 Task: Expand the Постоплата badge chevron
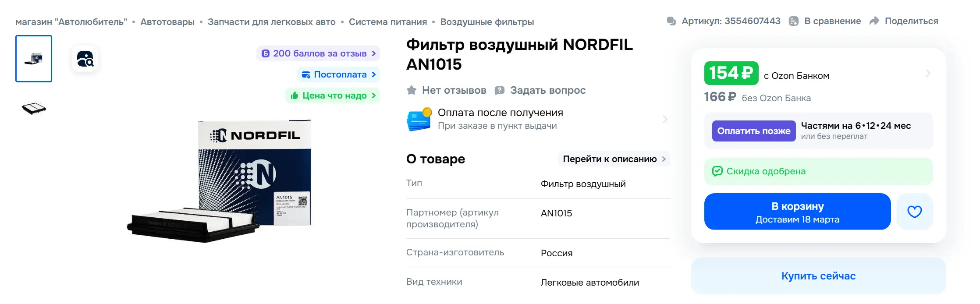(x=374, y=74)
